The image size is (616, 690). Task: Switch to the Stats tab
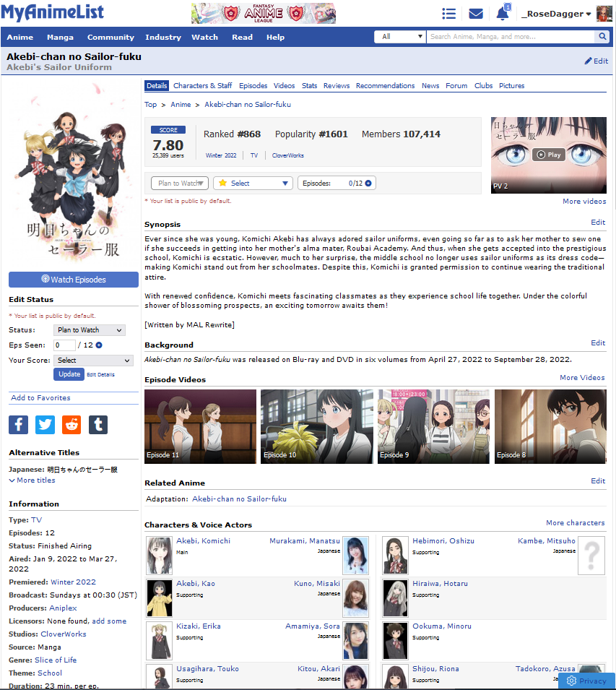(x=310, y=86)
